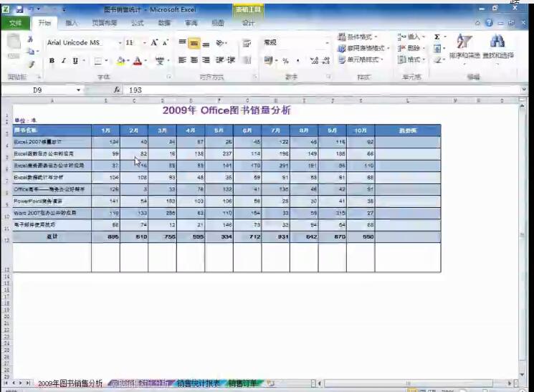Open the 单元格样式 dropdown
This screenshot has width=534, height=392.
click(361, 59)
